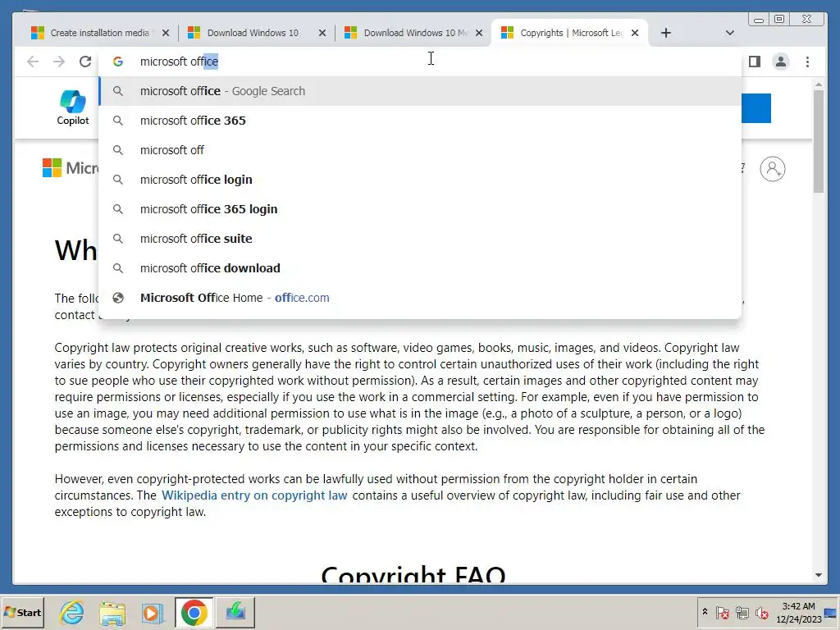Close the Download Windows 10 Me tab
The width and height of the screenshot is (840, 630).
point(479,33)
